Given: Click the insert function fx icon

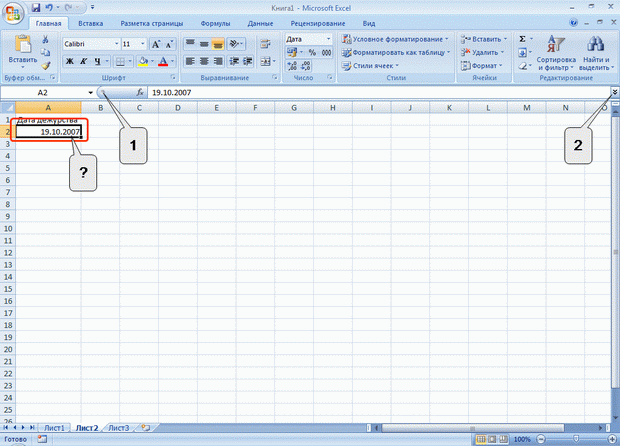Looking at the screenshot, I should [139, 91].
